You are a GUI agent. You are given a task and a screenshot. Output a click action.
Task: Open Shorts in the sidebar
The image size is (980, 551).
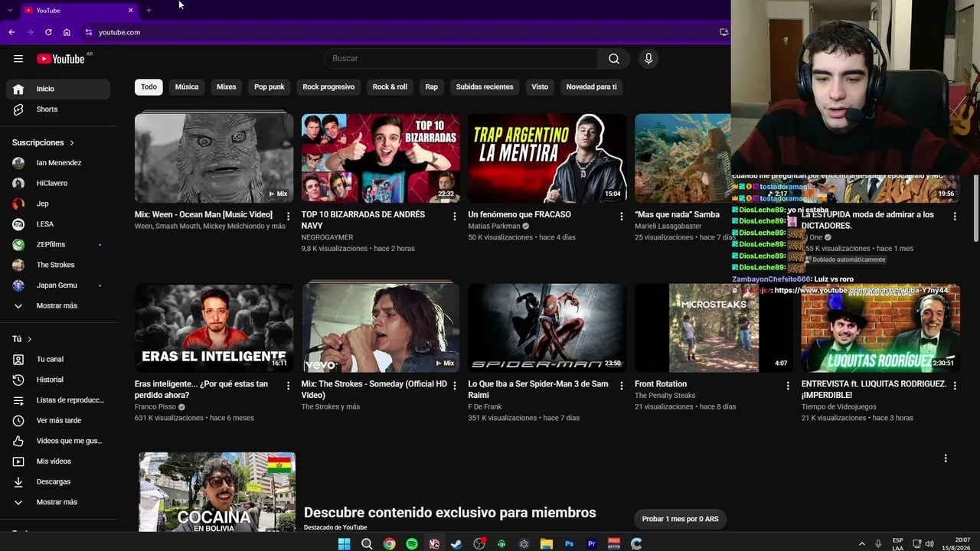tap(58, 109)
